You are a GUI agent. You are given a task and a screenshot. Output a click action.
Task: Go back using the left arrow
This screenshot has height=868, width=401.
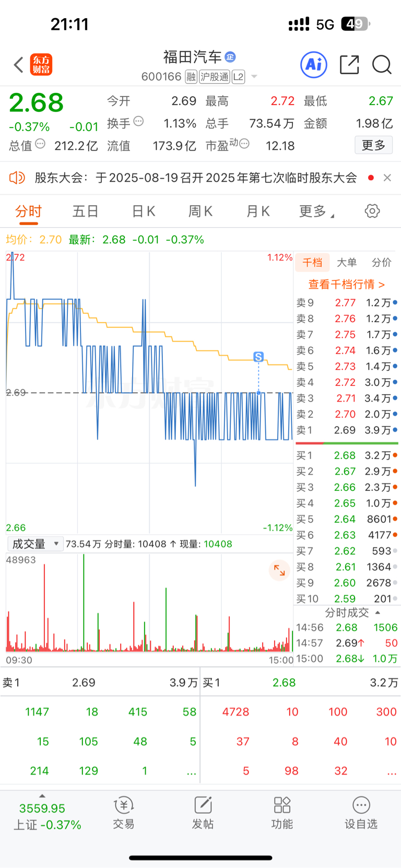pyautogui.click(x=19, y=65)
